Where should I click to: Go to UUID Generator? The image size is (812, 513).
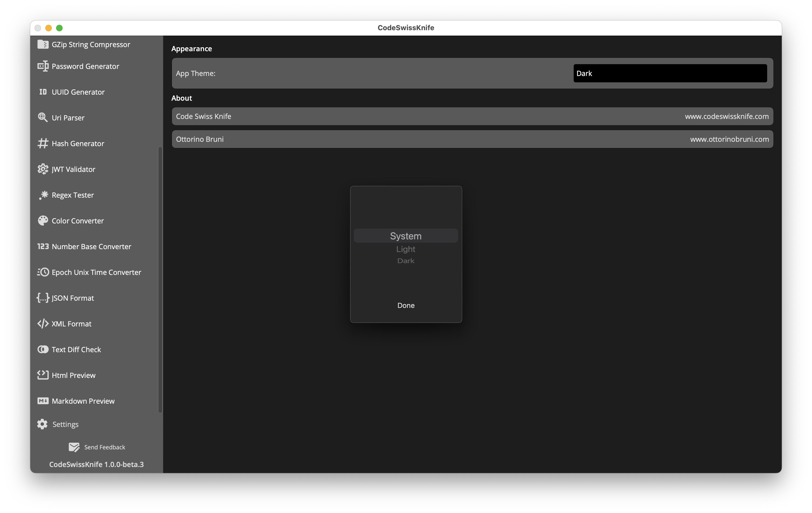point(78,92)
